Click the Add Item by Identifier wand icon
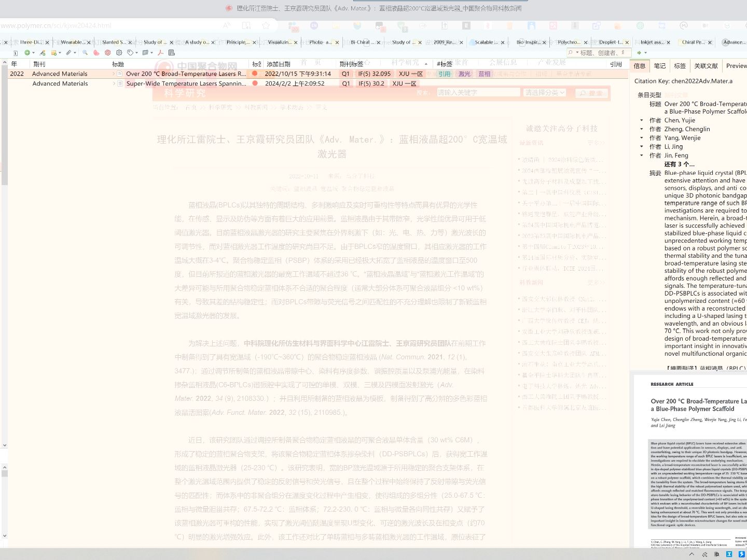 43,52
